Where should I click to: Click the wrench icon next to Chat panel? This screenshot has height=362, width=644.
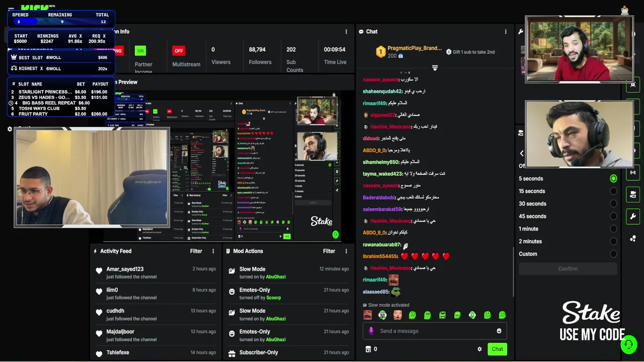521,32
